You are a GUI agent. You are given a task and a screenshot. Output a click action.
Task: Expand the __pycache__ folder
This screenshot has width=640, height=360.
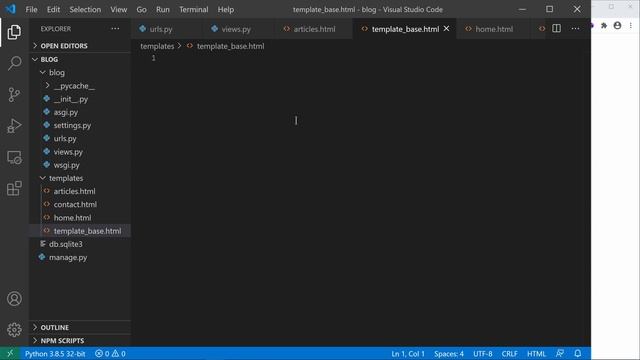click(x=80, y=86)
